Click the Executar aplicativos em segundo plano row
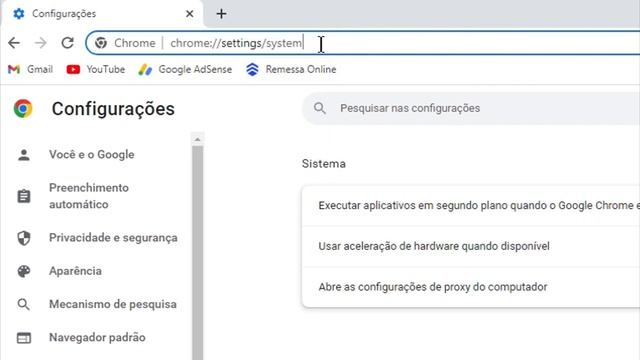The width and height of the screenshot is (640, 360). [471, 206]
